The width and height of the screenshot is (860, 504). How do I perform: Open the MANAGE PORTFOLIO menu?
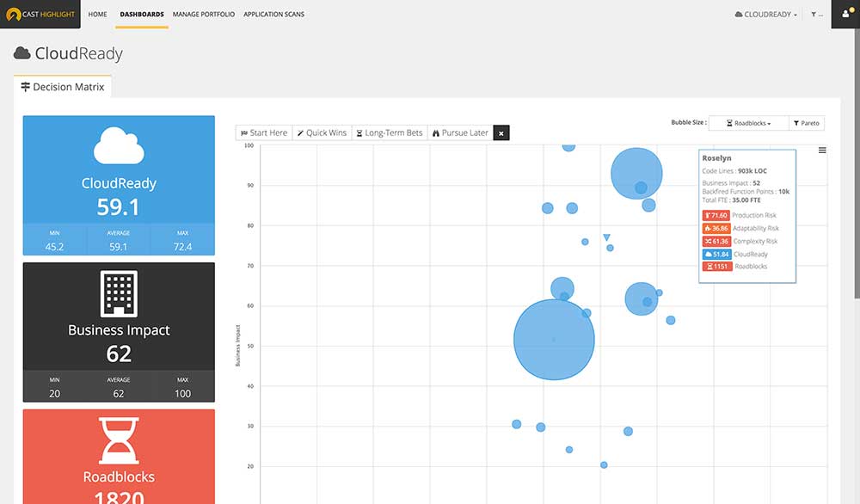pos(204,15)
